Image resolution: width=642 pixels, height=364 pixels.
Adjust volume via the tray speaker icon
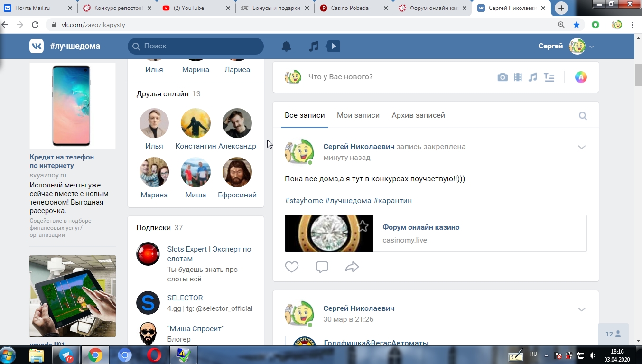pos(592,355)
